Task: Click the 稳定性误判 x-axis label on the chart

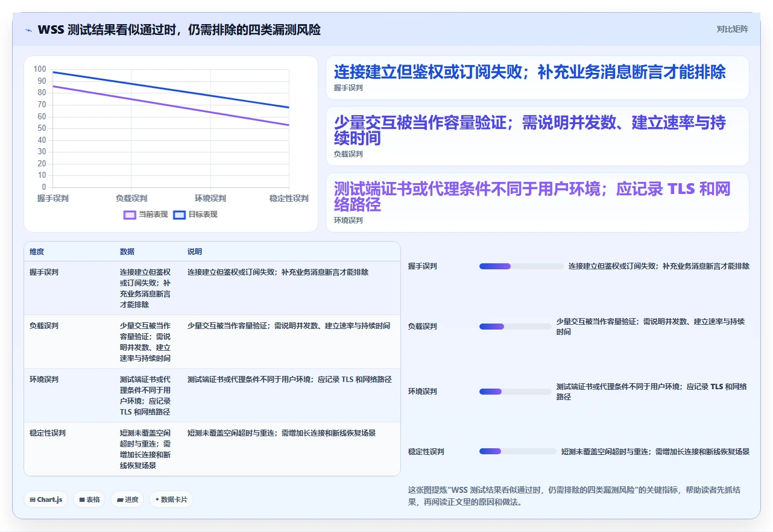Action: click(x=289, y=198)
